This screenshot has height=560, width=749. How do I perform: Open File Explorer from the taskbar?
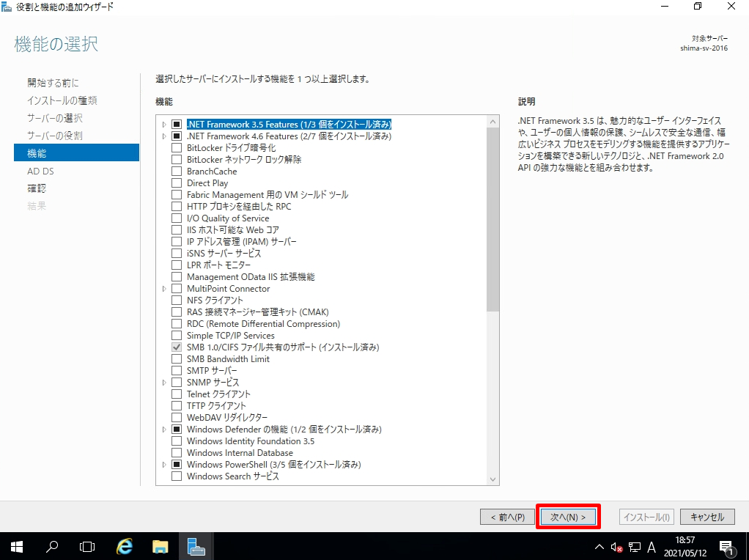tap(160, 547)
